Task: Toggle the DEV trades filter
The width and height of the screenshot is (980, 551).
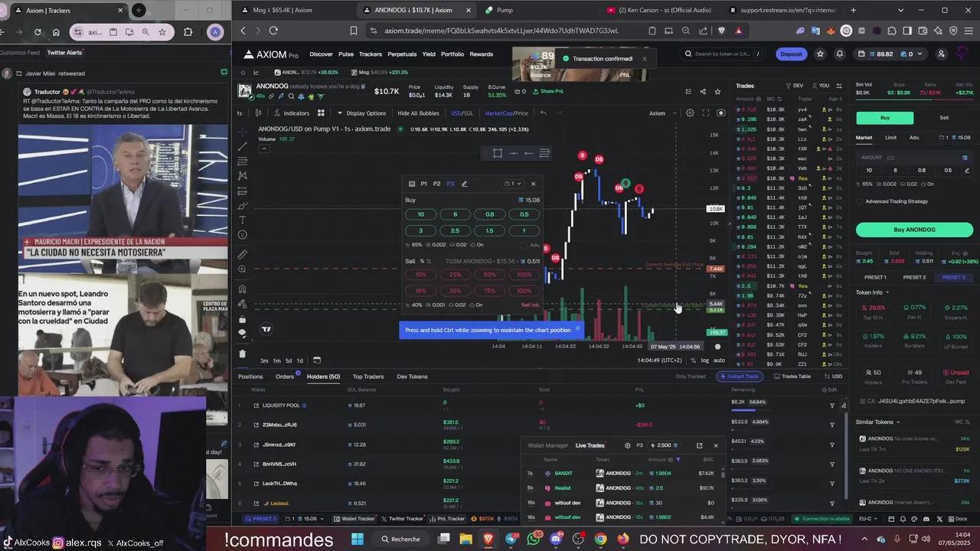Action: click(x=794, y=86)
